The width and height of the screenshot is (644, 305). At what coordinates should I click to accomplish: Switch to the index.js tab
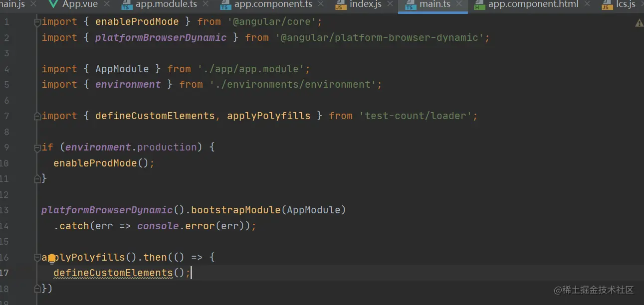[x=366, y=4]
